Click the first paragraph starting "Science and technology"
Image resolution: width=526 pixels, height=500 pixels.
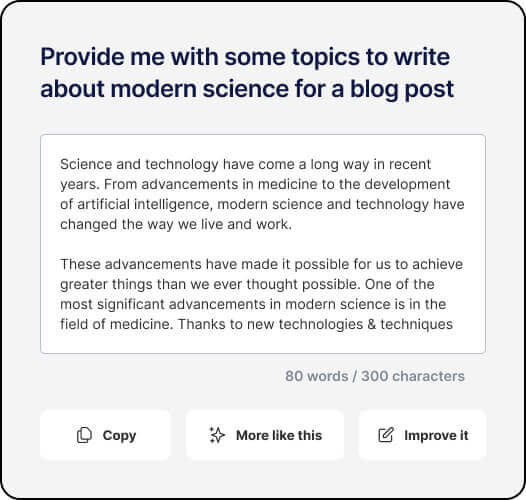(x=262, y=194)
